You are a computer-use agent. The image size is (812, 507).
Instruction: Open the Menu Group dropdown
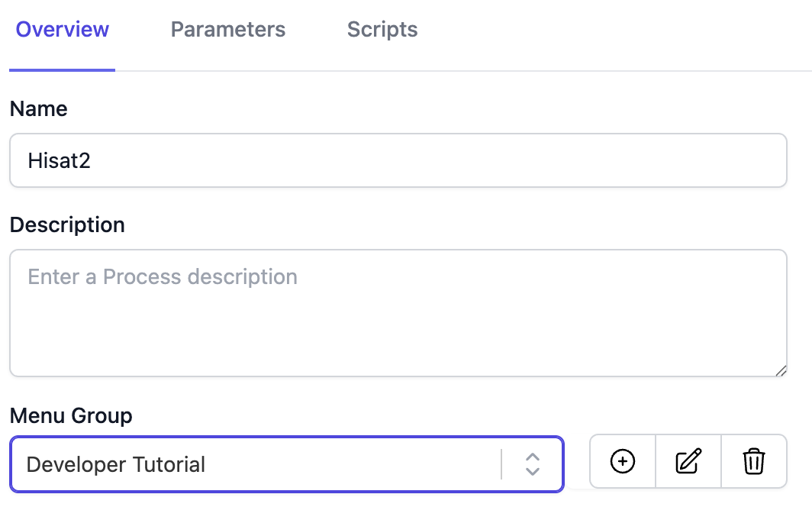(x=286, y=463)
